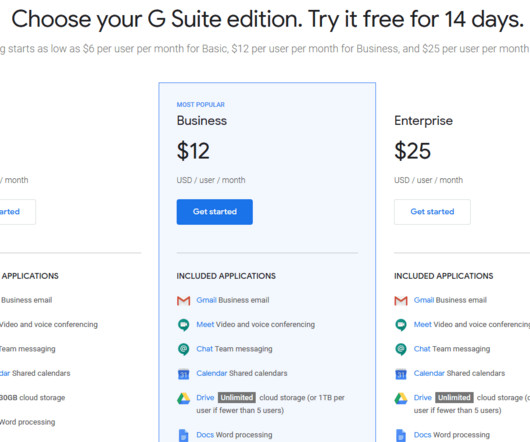
Task: Click 'USD / user / month' under $12
Action: click(x=211, y=180)
